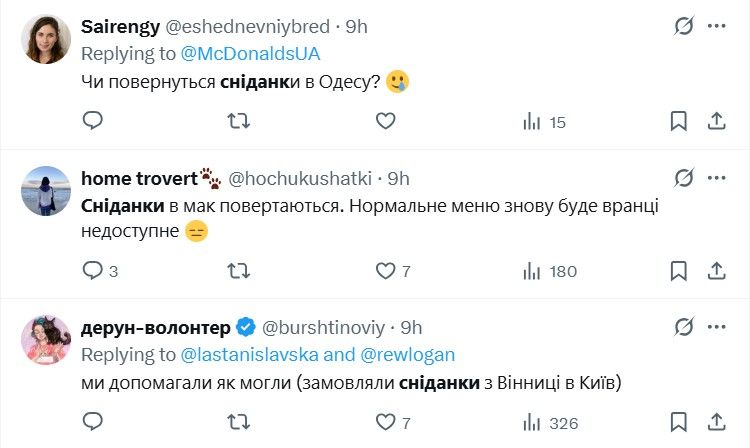Image resolution: width=750 pixels, height=448 pixels.
Task: Retweet Sairengy's breakfast question tweet
Action: 239,121
